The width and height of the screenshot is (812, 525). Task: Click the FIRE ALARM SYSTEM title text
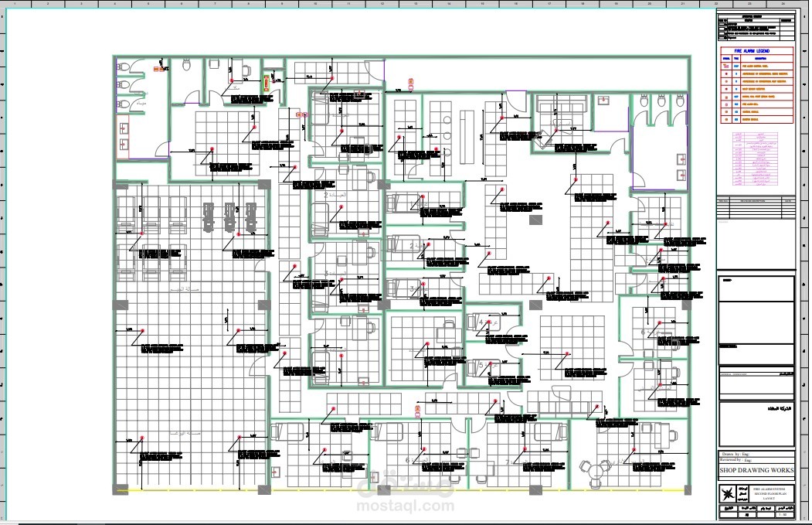(x=769, y=489)
